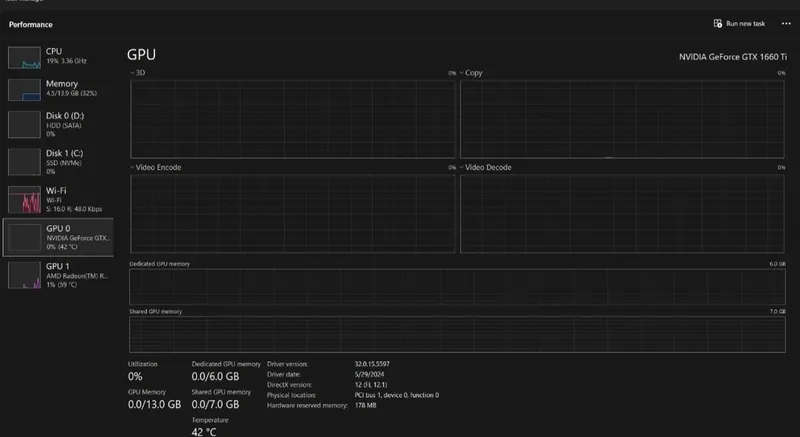Click the S: 16.0 R: 48.0 Kbps reading
Image resolution: width=800 pixels, height=437 pixels.
[x=74, y=209]
